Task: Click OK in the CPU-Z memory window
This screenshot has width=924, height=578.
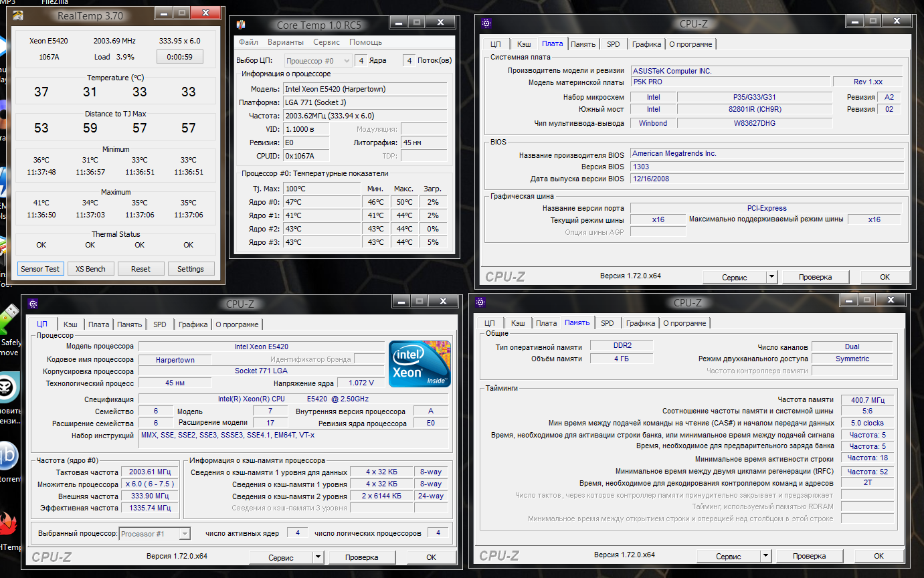Action: coord(879,556)
